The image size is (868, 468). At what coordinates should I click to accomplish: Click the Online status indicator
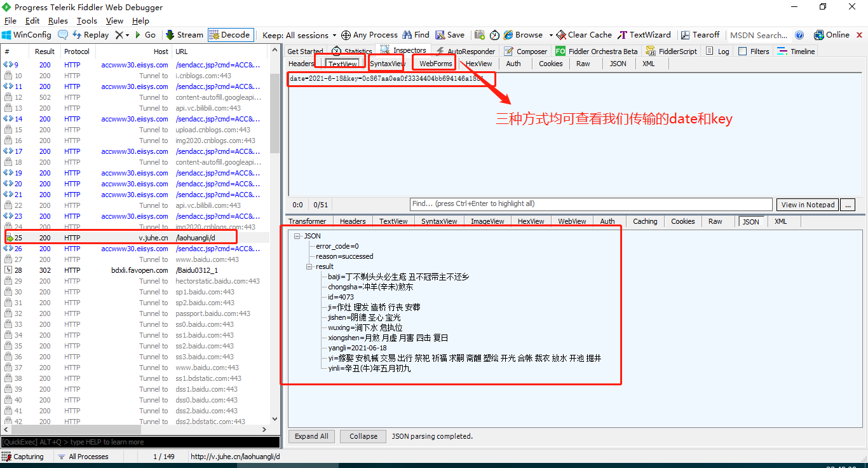831,35
